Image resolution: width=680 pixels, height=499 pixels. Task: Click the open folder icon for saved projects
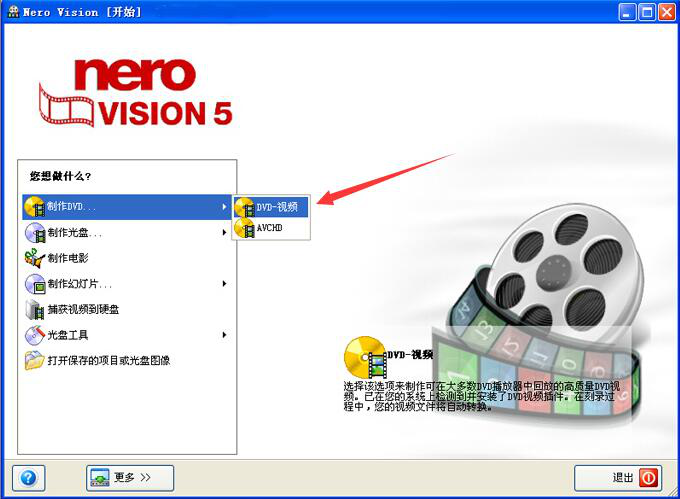[35, 360]
